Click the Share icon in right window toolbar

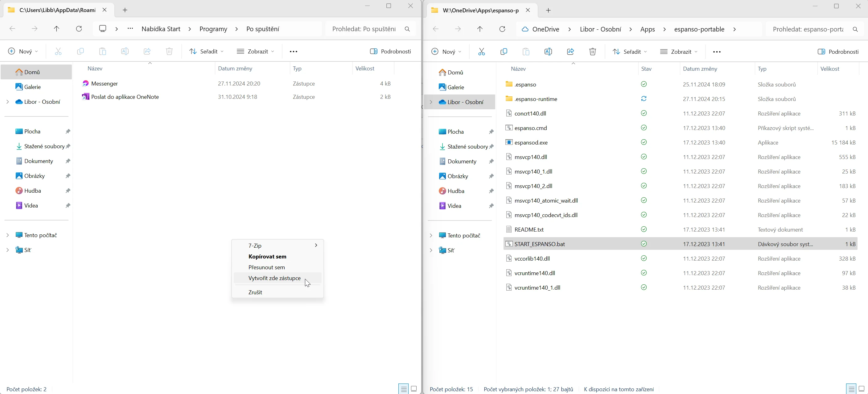tap(570, 52)
